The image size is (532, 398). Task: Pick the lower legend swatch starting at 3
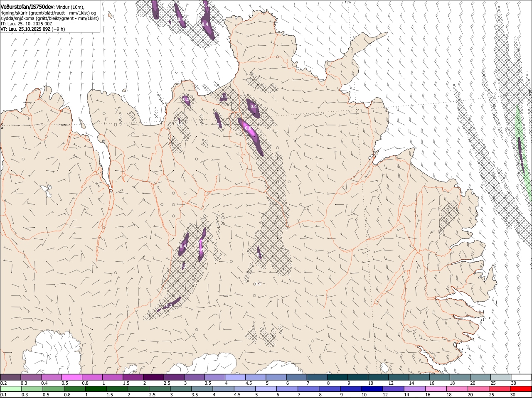tap(181, 389)
